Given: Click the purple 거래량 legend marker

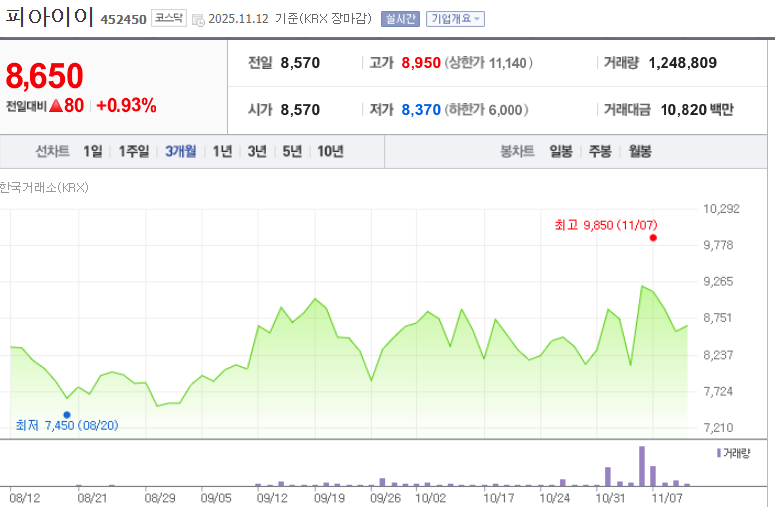Looking at the screenshot, I should point(719,453).
